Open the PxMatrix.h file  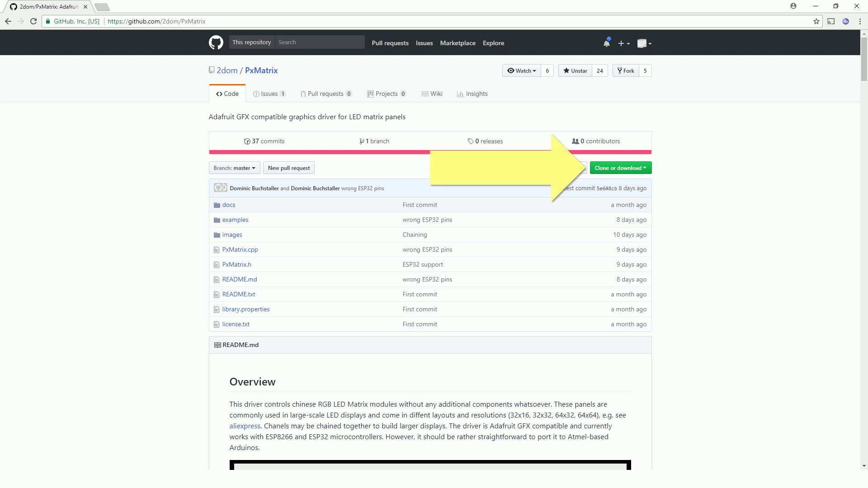tap(236, 265)
